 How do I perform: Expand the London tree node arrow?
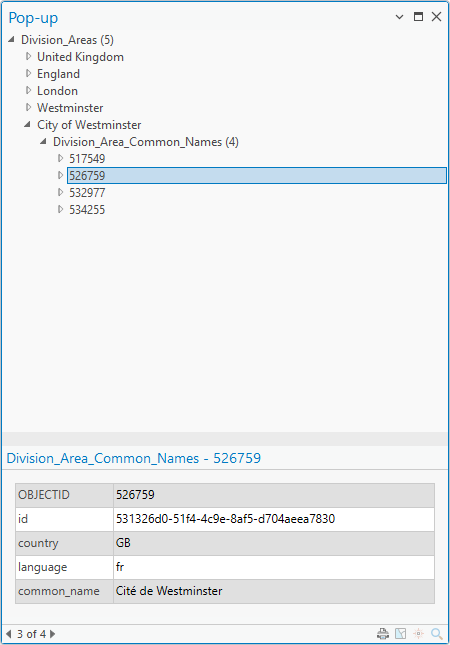pos(28,90)
